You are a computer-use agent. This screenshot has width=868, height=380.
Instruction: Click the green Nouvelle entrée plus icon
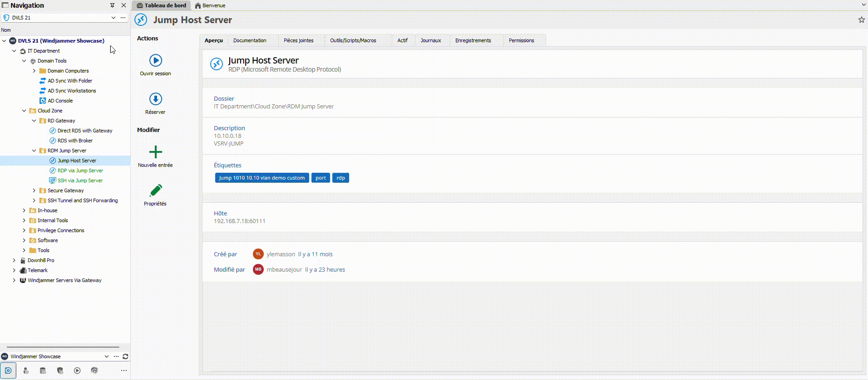point(155,152)
